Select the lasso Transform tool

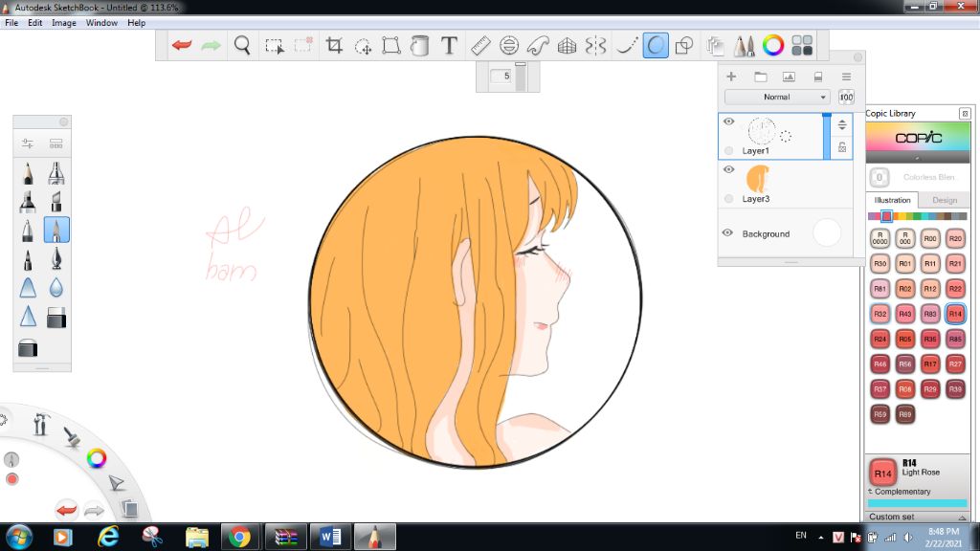coord(363,46)
